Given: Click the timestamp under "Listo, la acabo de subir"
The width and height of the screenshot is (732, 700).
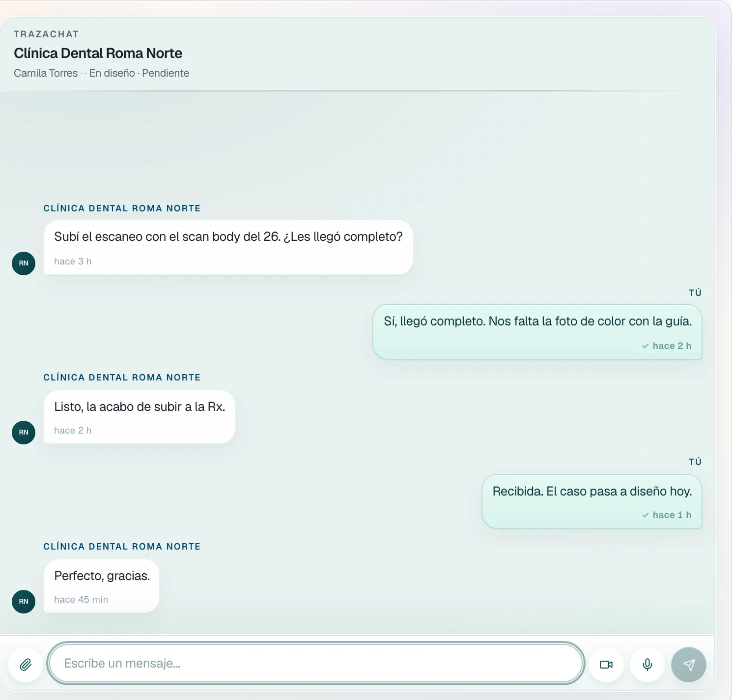Looking at the screenshot, I should (73, 431).
